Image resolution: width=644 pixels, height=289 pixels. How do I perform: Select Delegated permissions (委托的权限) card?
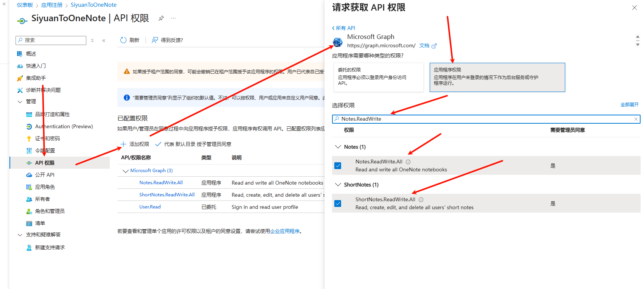pos(379,77)
